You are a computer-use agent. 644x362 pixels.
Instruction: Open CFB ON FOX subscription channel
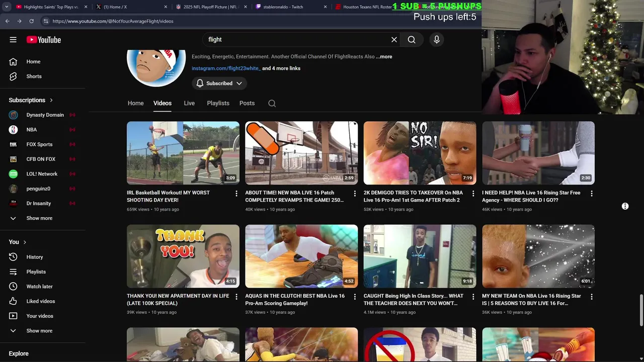(x=43, y=159)
